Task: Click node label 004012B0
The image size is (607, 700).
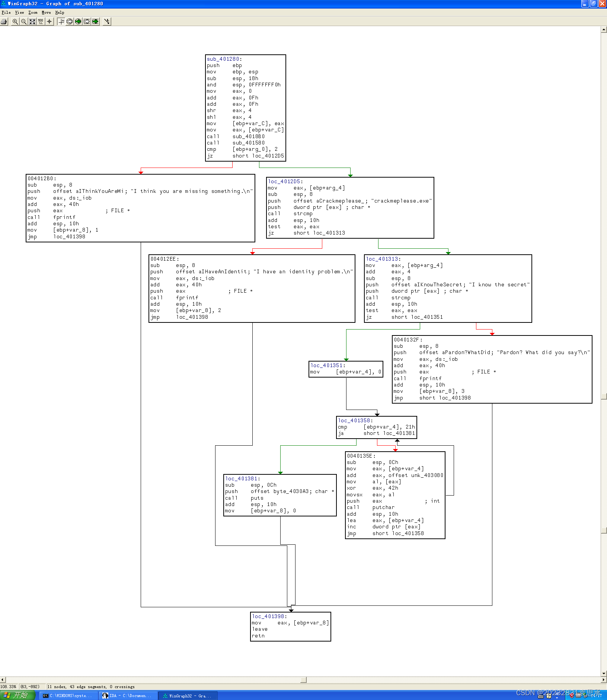Action: (x=42, y=178)
